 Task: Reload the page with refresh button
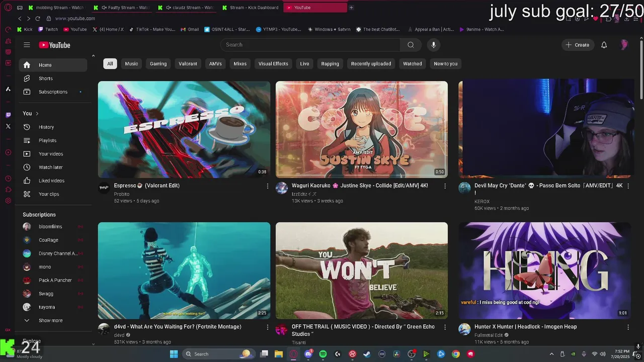[x=37, y=19]
